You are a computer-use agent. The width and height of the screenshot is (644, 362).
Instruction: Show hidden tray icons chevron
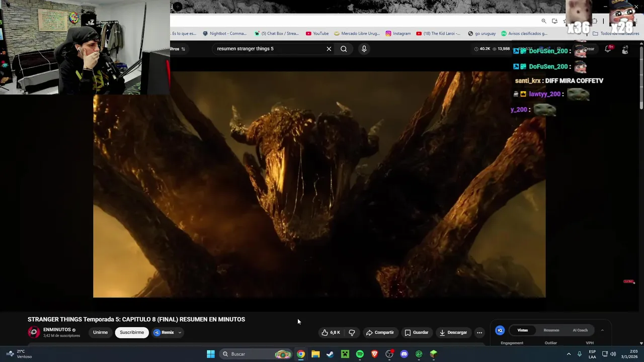(x=569, y=354)
